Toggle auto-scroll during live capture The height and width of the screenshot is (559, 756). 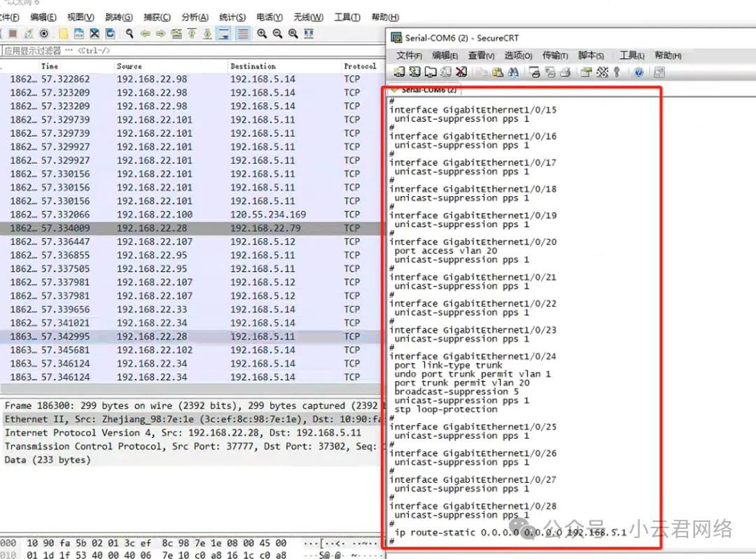pyautogui.click(x=223, y=34)
